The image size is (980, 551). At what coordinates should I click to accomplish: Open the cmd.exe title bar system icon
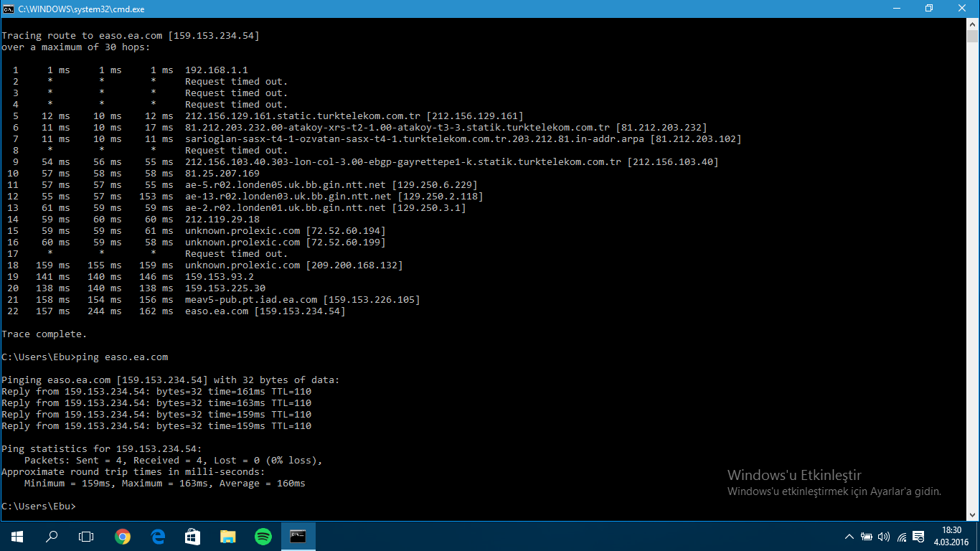coord(9,9)
